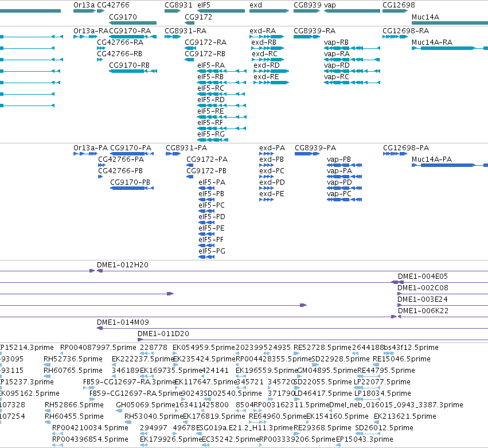Click the Or13a gene label in top track

point(84,5)
